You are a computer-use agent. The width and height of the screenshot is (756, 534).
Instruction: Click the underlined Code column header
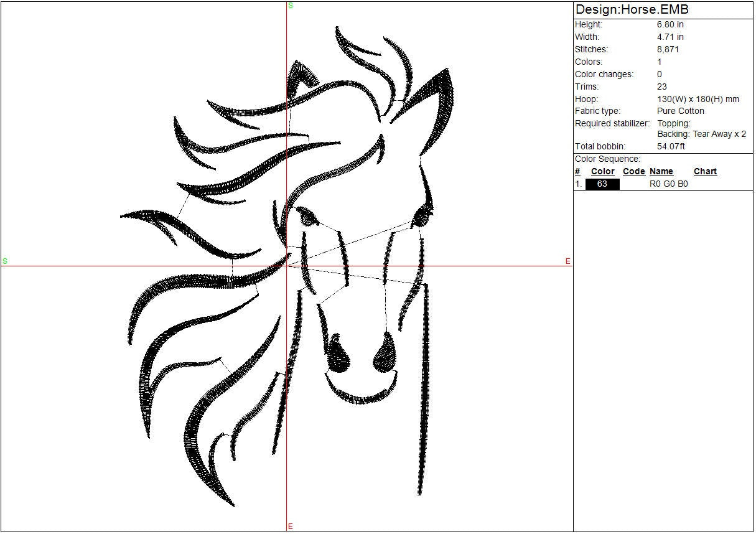[x=633, y=171]
